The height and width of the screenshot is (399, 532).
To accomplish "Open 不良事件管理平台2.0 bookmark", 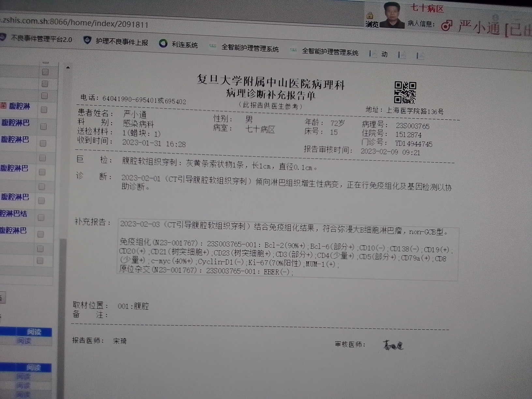I will click(x=41, y=39).
